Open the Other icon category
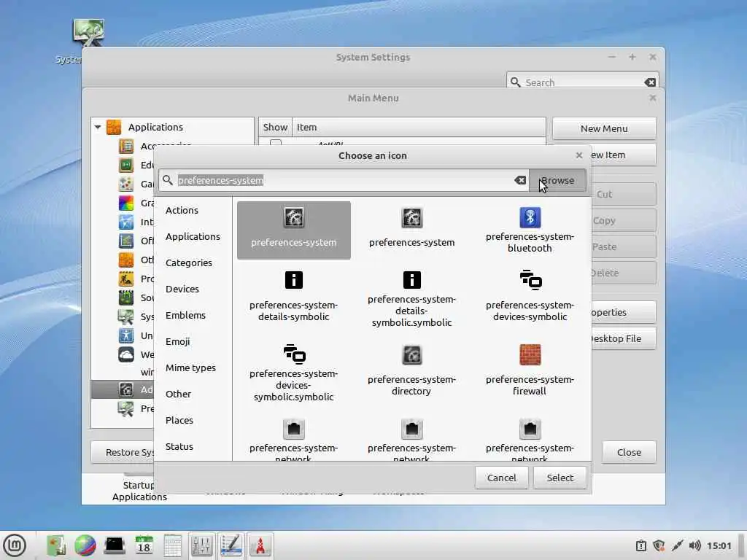 [x=178, y=393]
